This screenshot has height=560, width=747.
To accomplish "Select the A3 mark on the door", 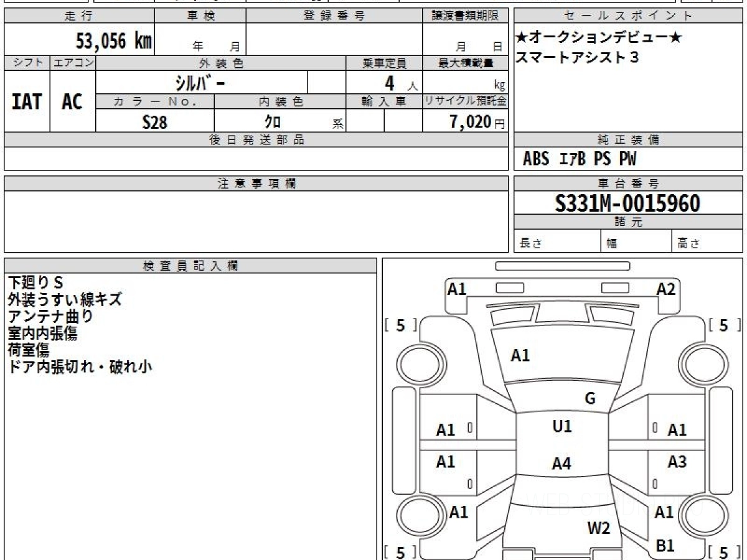I will click(x=677, y=462).
